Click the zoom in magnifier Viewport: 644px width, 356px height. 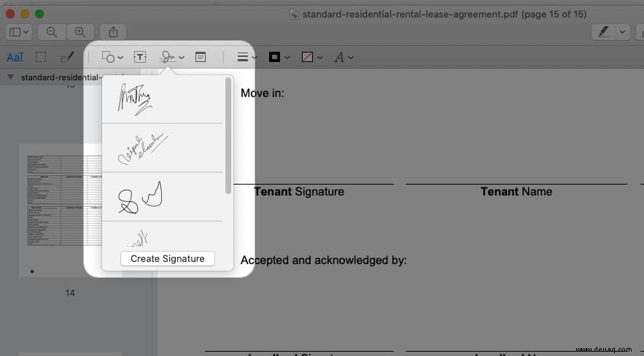80,32
